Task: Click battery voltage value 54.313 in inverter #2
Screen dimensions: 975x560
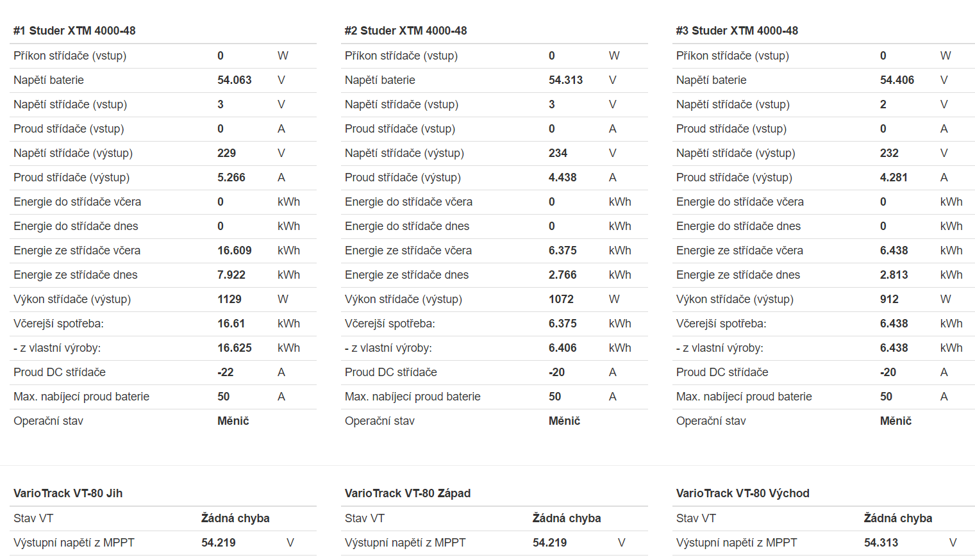Action: click(x=566, y=80)
